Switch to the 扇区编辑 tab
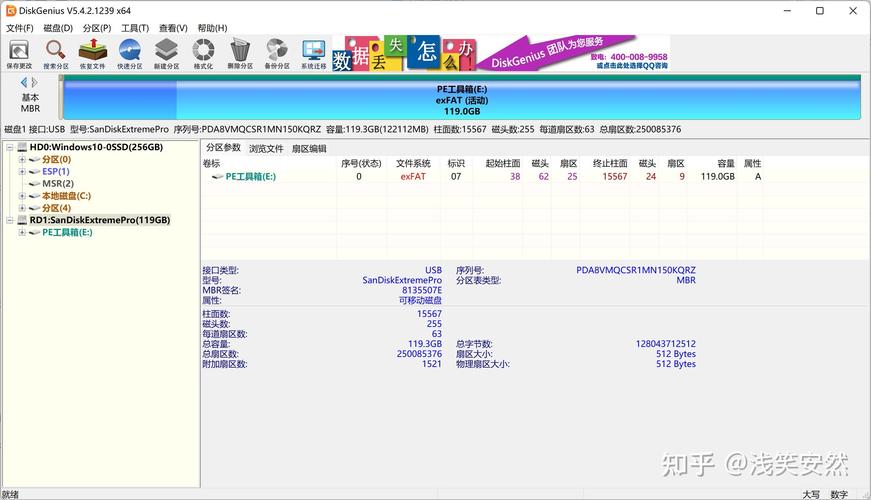 [x=309, y=148]
